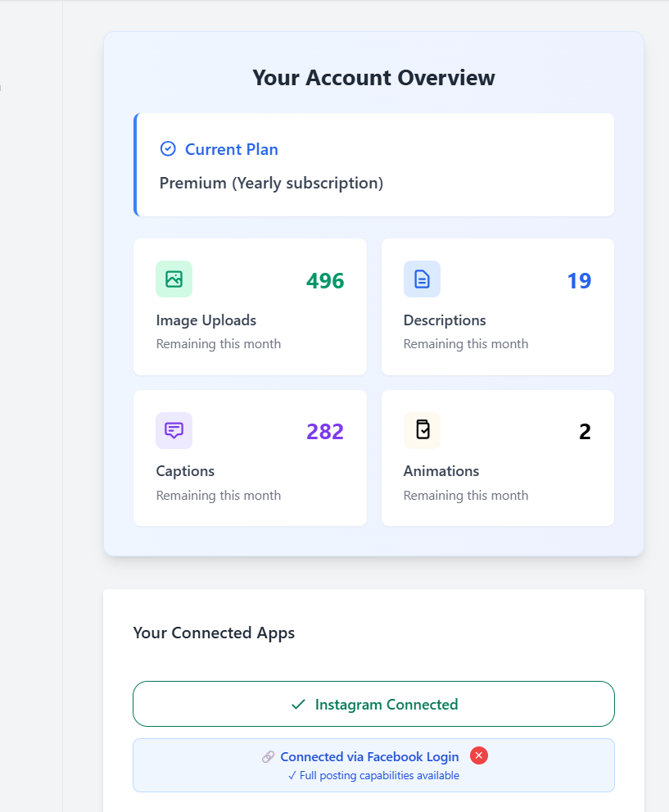Select the Current Plan heading
Viewport: 669px width, 812px height.
tap(232, 149)
